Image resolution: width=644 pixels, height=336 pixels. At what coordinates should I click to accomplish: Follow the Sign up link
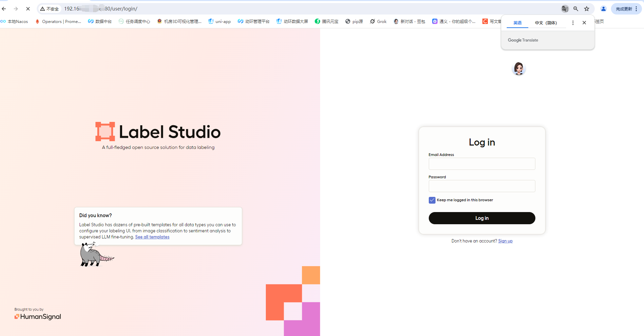click(x=505, y=241)
